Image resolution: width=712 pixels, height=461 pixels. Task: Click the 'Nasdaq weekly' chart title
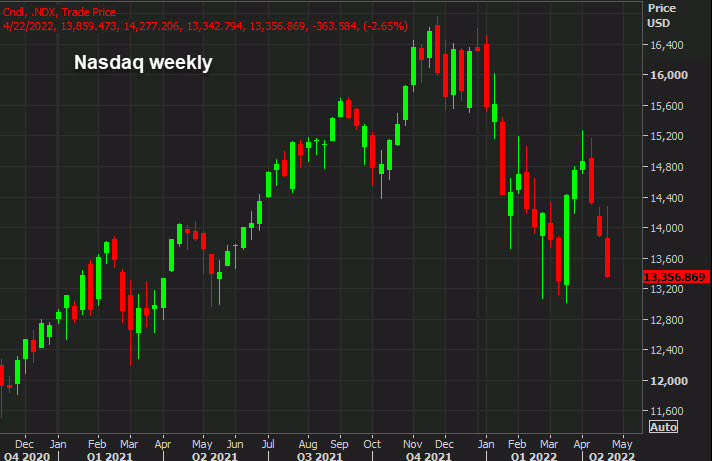point(143,63)
